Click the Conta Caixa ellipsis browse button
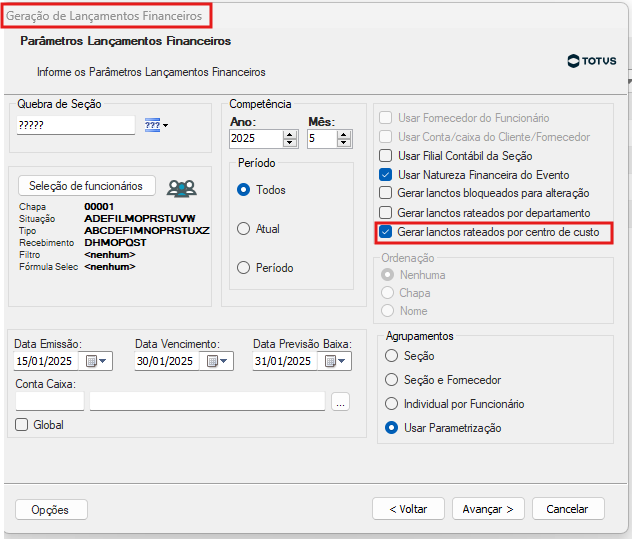This screenshot has width=632, height=539. pyautogui.click(x=340, y=402)
